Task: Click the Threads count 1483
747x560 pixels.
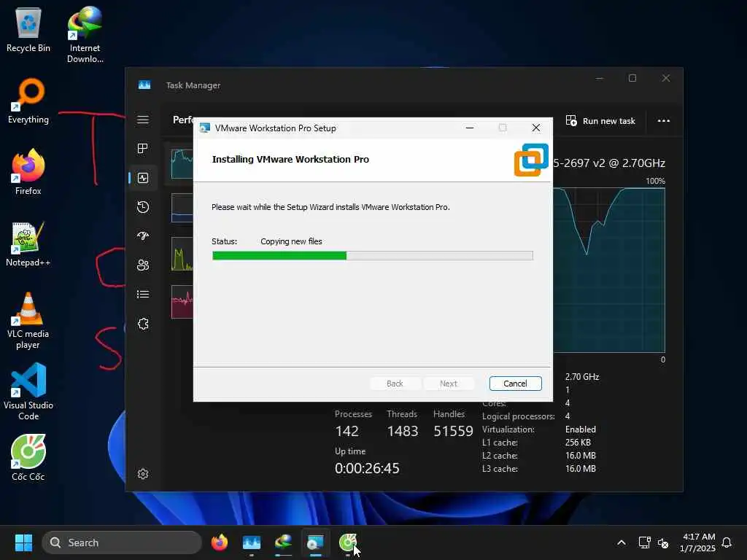Action: pyautogui.click(x=403, y=431)
